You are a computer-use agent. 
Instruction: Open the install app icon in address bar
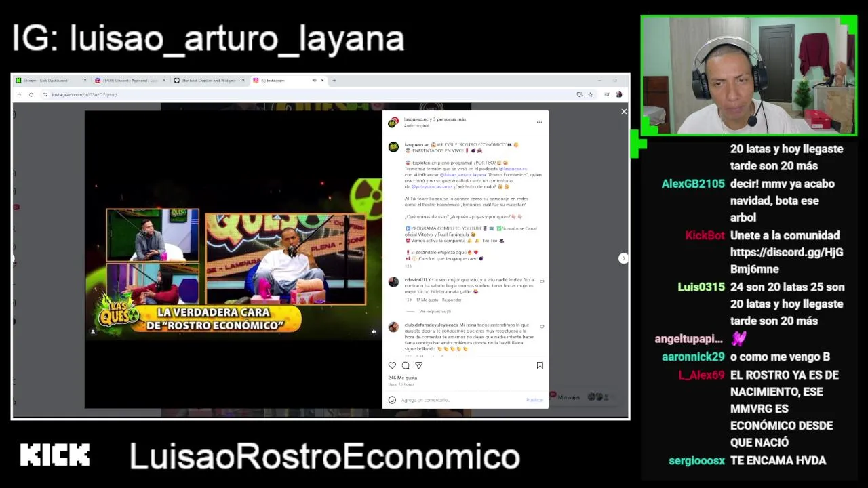(579, 94)
